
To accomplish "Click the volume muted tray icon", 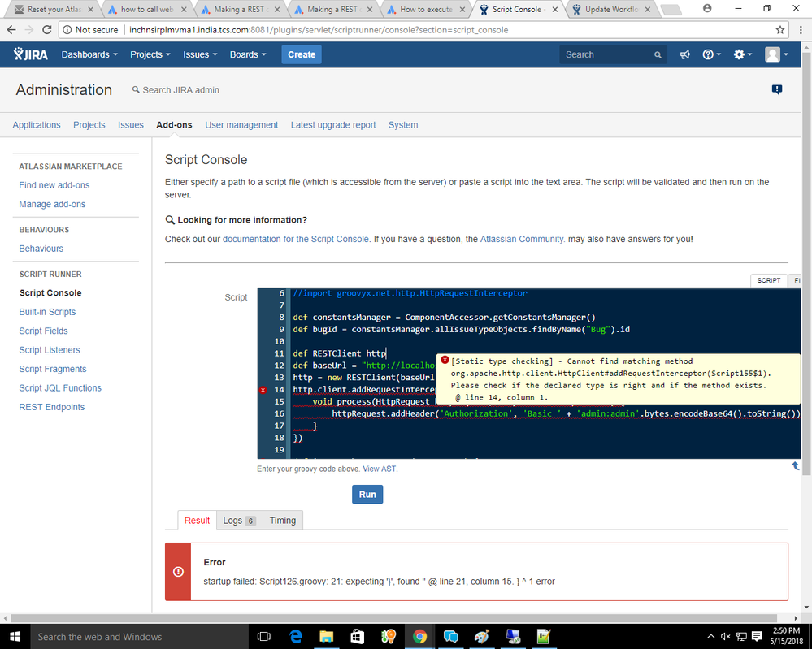I will pos(726,636).
